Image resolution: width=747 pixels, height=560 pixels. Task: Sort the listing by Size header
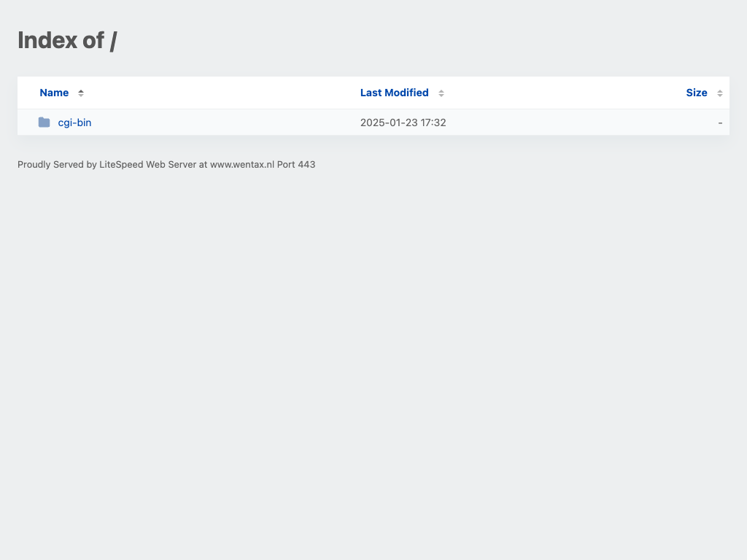pos(696,93)
